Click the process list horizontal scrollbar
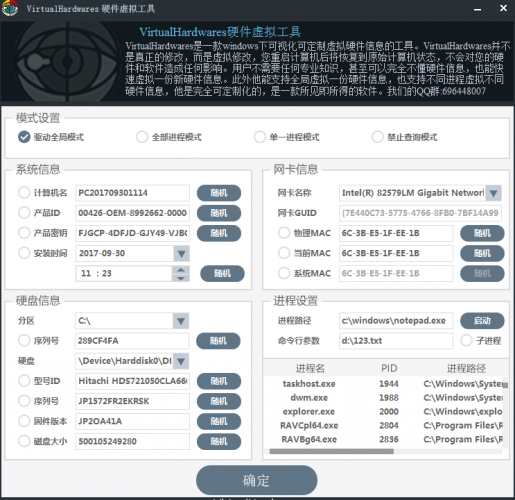The height and width of the screenshot is (500, 515). click(332, 451)
